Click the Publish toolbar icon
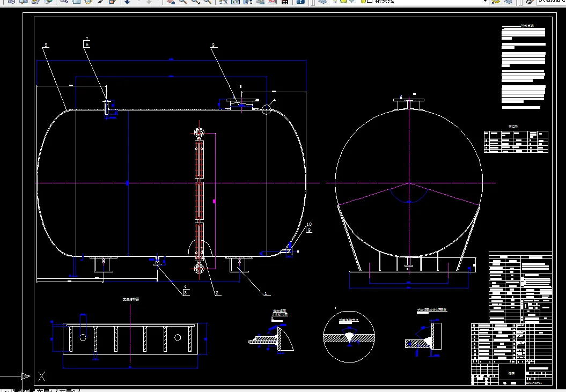 (35, 2)
